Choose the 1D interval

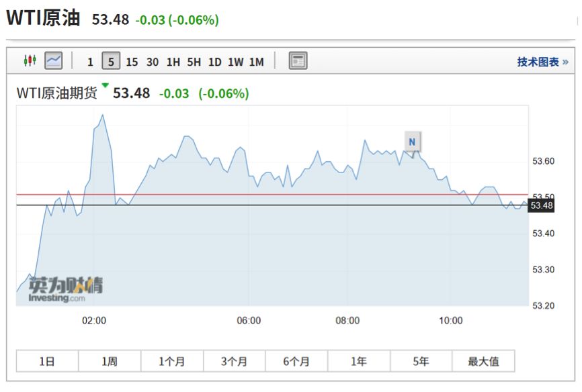[215, 62]
